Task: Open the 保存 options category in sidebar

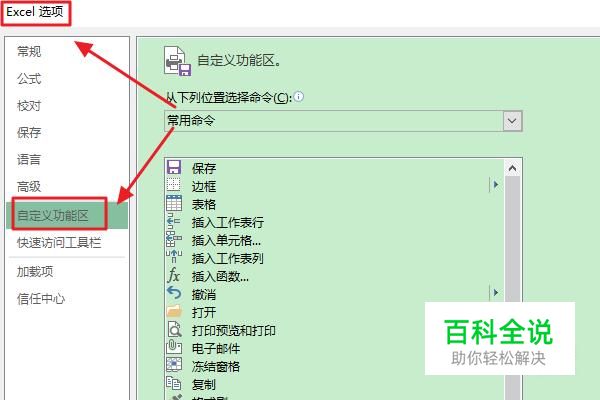Action: (29, 132)
